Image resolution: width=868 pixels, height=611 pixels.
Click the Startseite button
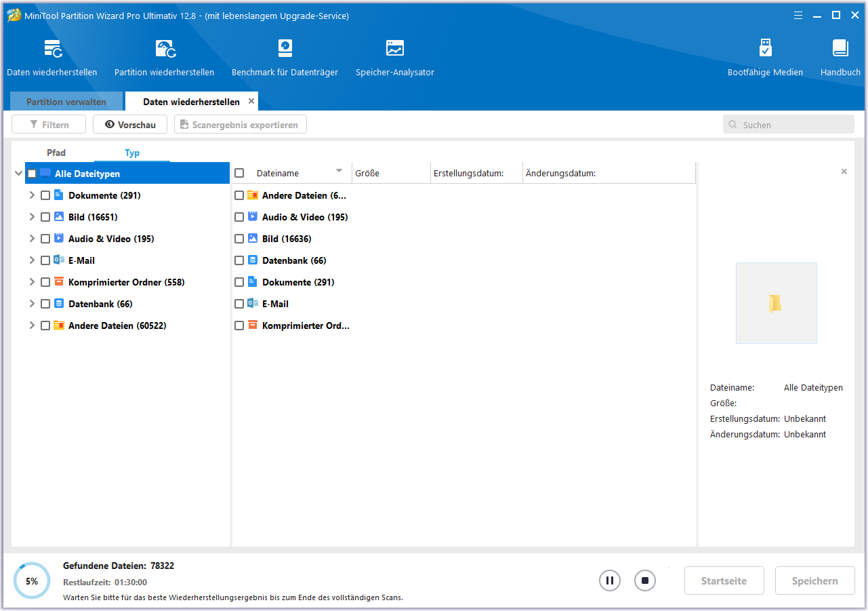[724, 581]
